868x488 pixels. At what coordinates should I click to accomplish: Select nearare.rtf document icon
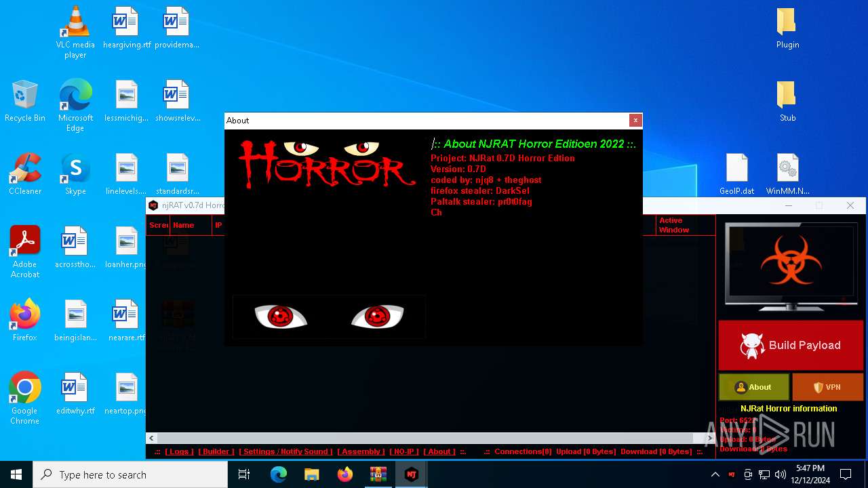(x=126, y=321)
